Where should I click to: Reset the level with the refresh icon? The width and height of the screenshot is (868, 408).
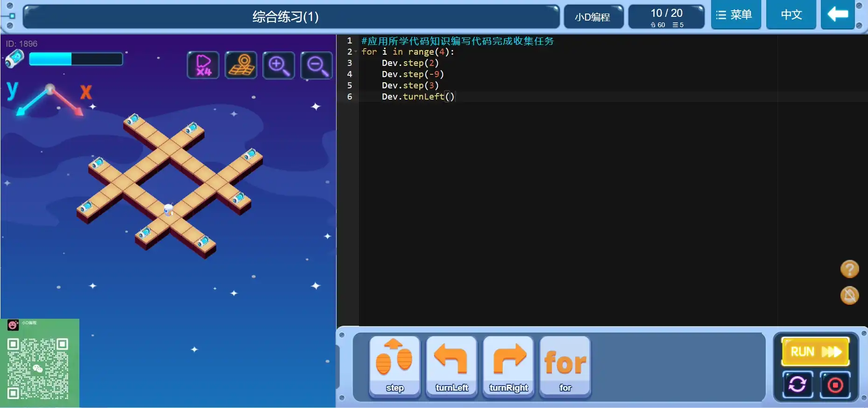click(x=797, y=385)
